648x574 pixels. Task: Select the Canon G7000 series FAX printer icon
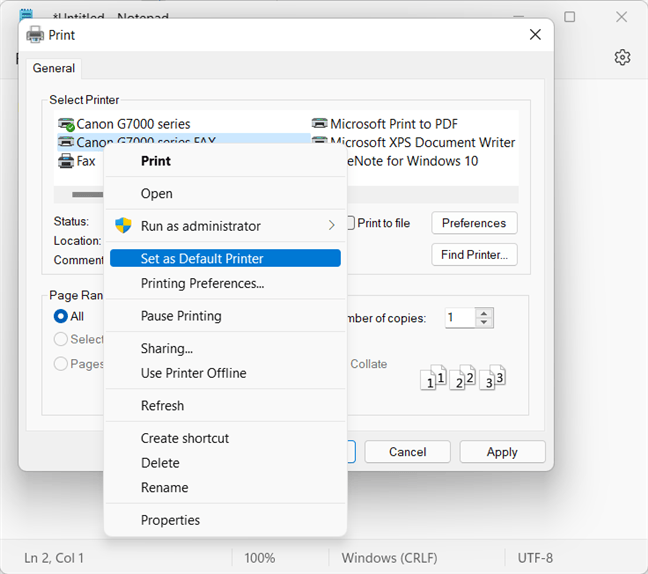click(66, 141)
